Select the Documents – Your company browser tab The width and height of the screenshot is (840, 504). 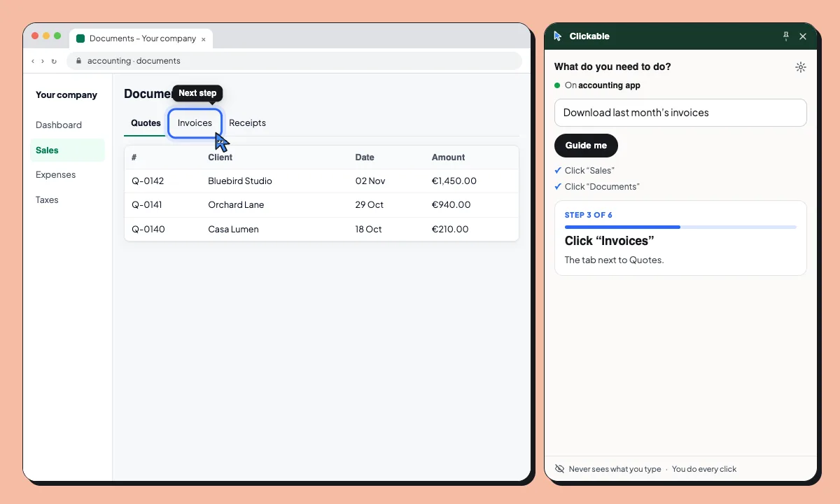click(x=141, y=38)
